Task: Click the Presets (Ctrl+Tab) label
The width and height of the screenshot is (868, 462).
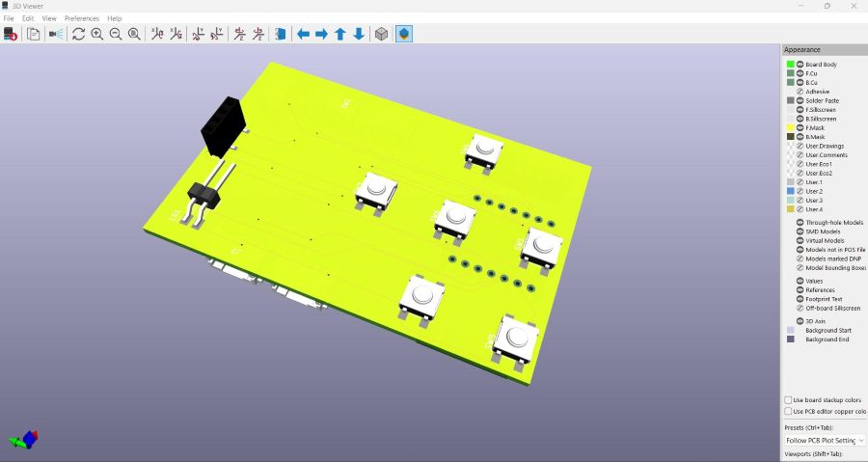Action: point(809,427)
